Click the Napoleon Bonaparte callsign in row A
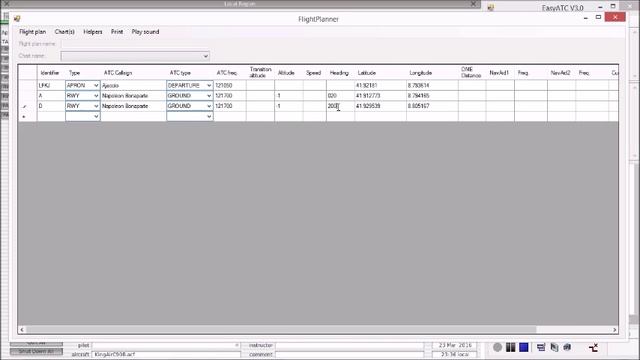 [x=133, y=96]
